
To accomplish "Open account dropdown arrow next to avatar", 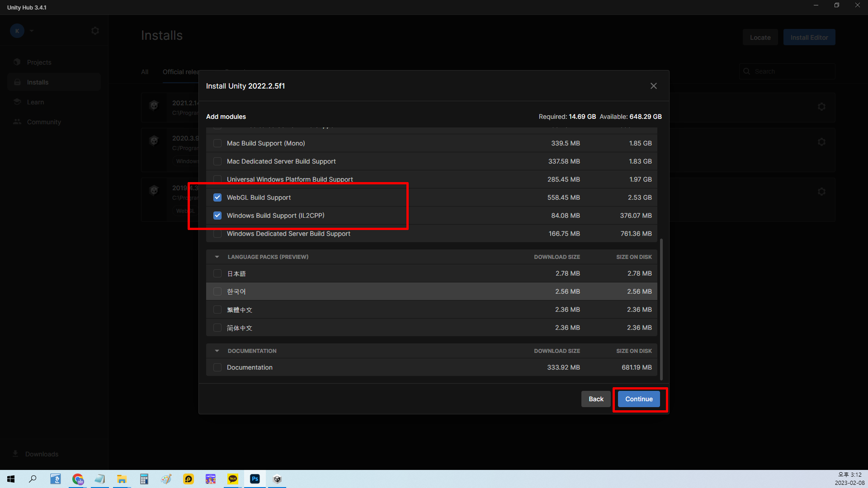I will click(x=32, y=31).
